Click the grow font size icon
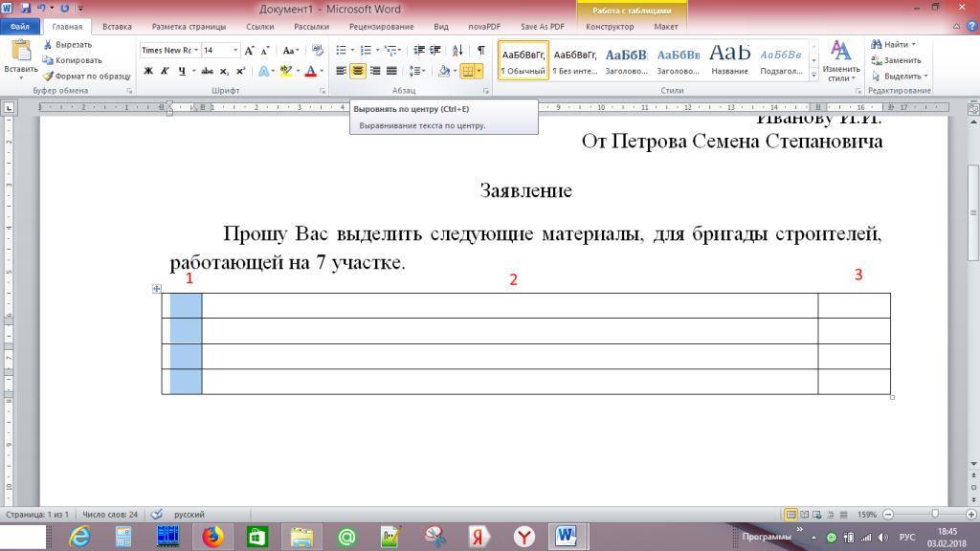Viewport: 980px width, 551px height. click(250, 51)
